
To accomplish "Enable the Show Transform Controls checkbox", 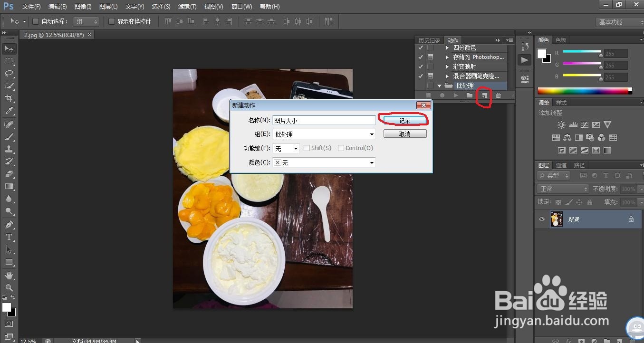I will click(x=112, y=21).
